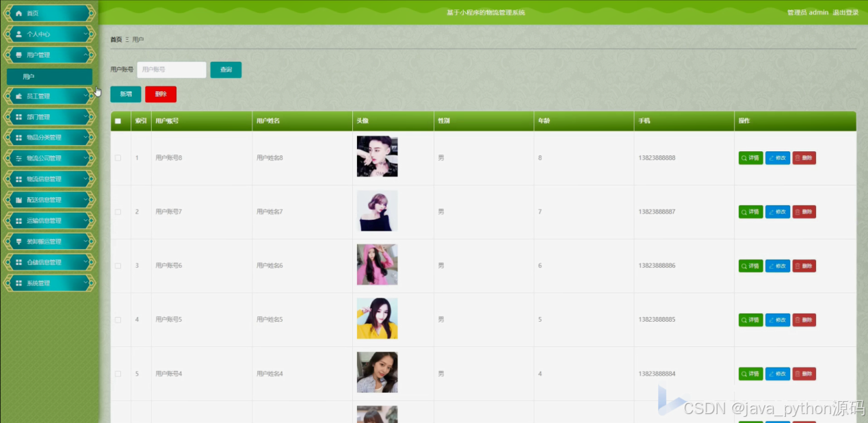Click the 新增 add button
This screenshot has width=868, height=423.
(x=126, y=94)
